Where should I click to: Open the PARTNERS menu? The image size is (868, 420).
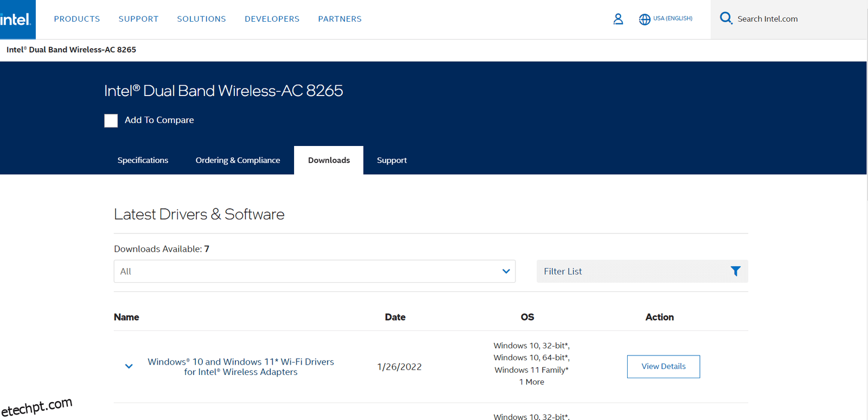[x=340, y=19]
